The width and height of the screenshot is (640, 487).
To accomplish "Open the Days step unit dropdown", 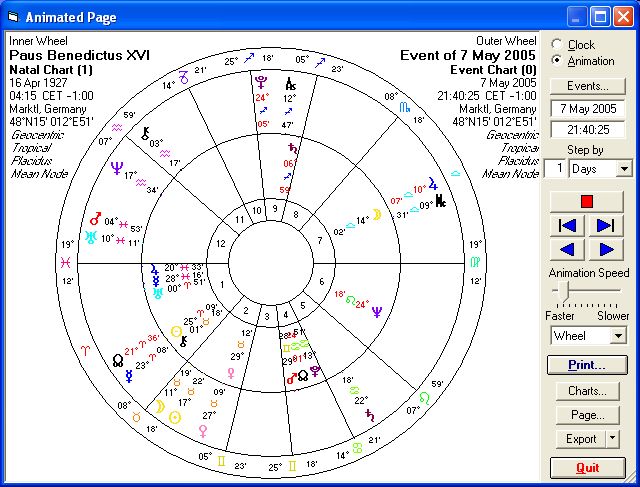I will [624, 170].
